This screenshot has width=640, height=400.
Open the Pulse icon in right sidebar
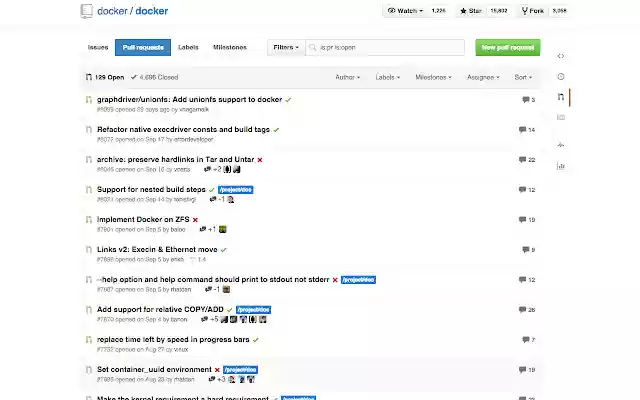pyautogui.click(x=561, y=144)
